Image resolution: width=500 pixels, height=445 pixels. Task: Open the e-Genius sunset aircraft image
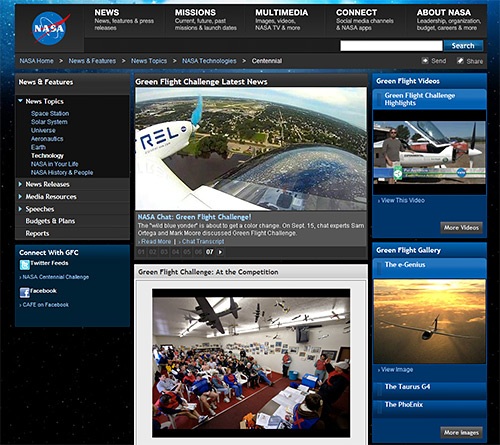429,321
